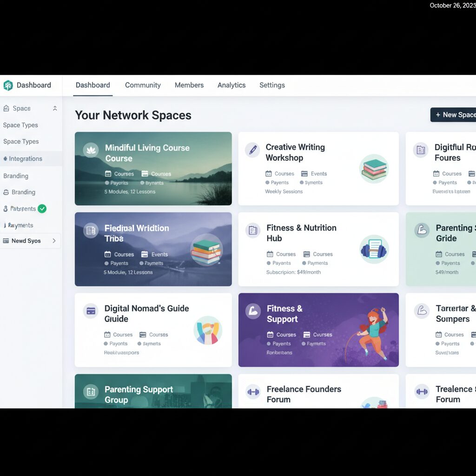Click the card icon on Digital Nomad's Guide
476x476 pixels.
(91, 311)
